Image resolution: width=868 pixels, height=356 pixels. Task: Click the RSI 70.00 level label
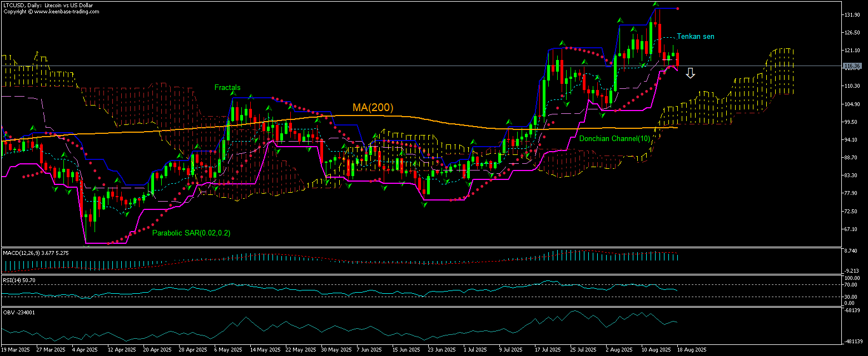tap(851, 285)
